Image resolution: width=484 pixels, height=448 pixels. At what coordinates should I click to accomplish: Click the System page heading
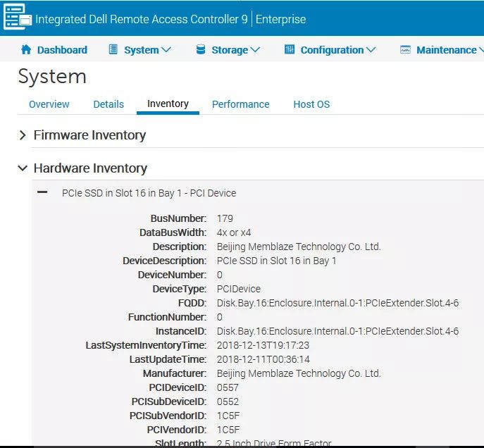click(x=52, y=76)
